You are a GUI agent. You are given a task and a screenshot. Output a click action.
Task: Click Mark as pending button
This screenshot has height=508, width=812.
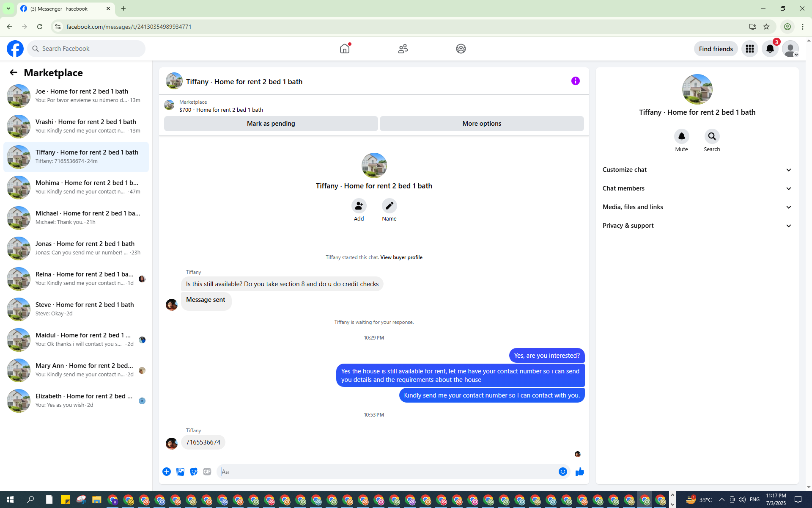point(271,124)
